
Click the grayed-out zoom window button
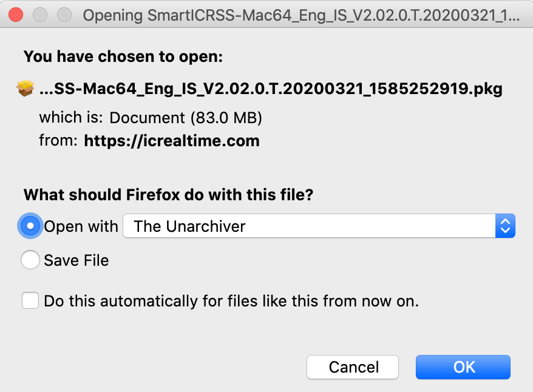tap(64, 15)
